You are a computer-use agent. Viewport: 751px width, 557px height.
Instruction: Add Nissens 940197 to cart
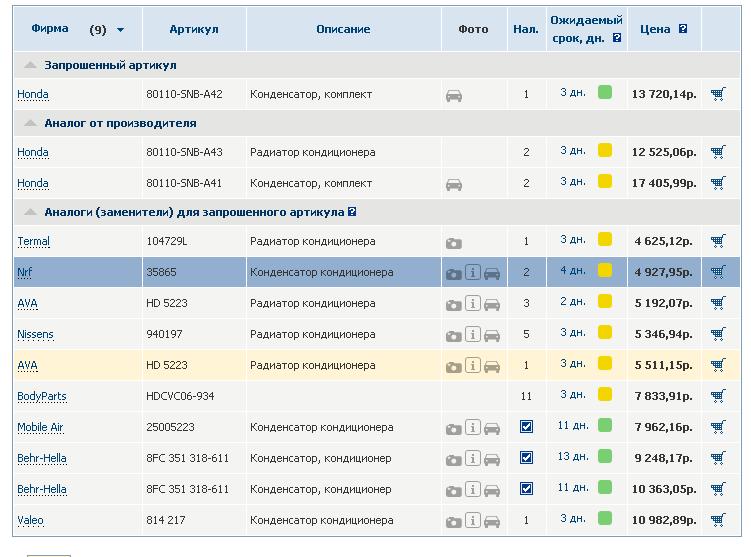tap(718, 334)
